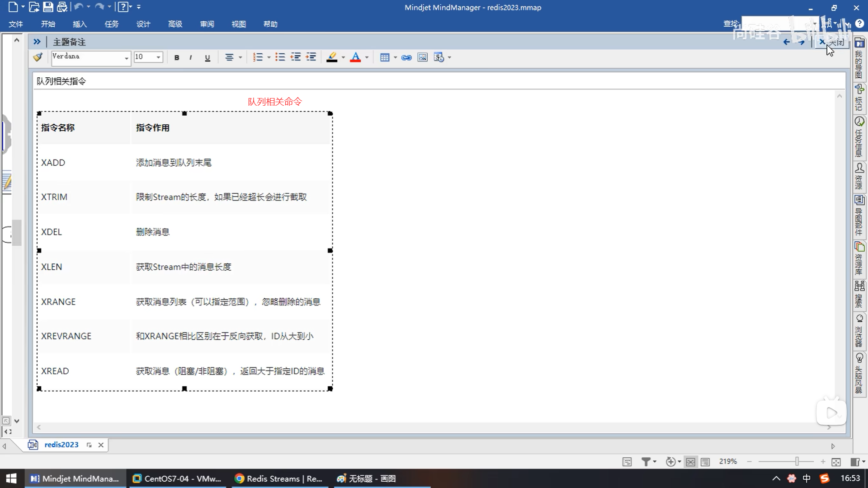The height and width of the screenshot is (488, 868).
Task: Click the bulleted list icon
Action: 280,57
